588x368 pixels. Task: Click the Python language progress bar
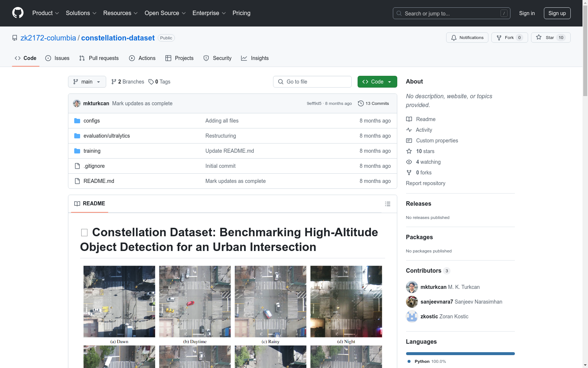pos(460,354)
